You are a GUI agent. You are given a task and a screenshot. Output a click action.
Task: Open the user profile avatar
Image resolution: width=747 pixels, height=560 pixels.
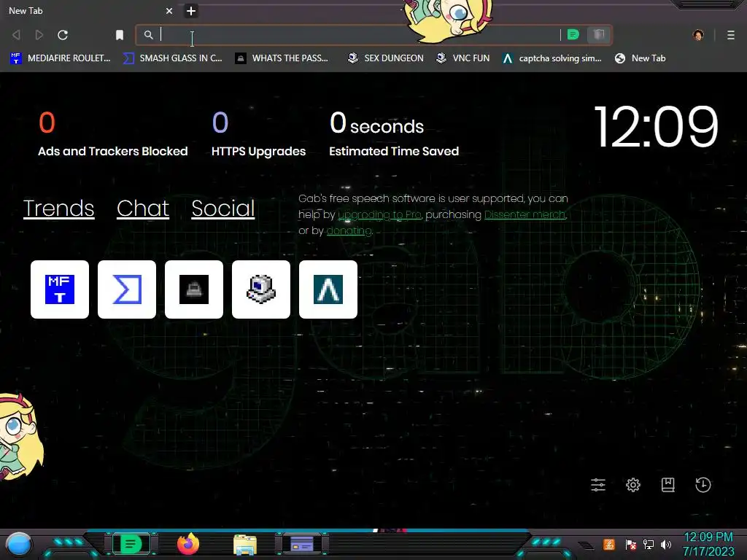698,35
